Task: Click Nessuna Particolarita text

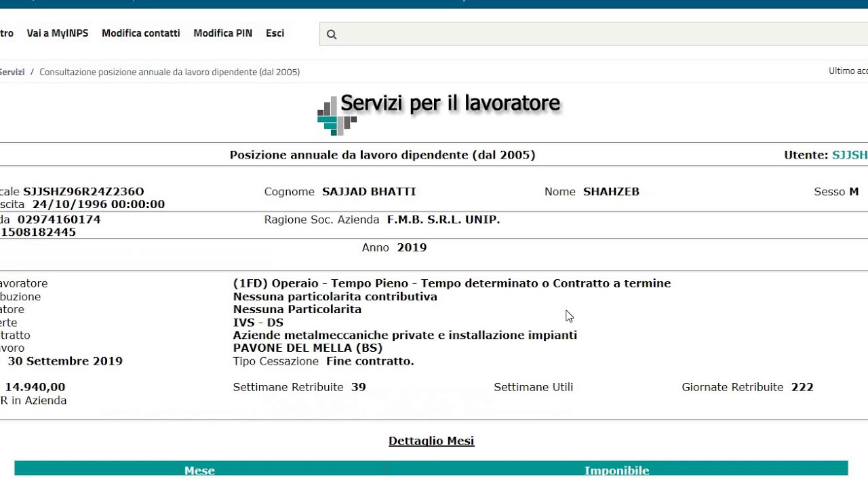Action: point(297,309)
